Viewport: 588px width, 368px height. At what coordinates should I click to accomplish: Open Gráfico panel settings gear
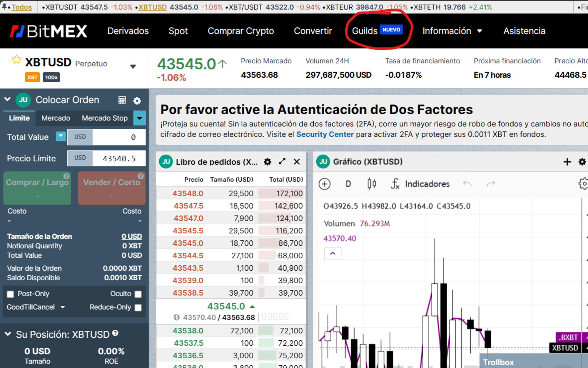(x=582, y=161)
